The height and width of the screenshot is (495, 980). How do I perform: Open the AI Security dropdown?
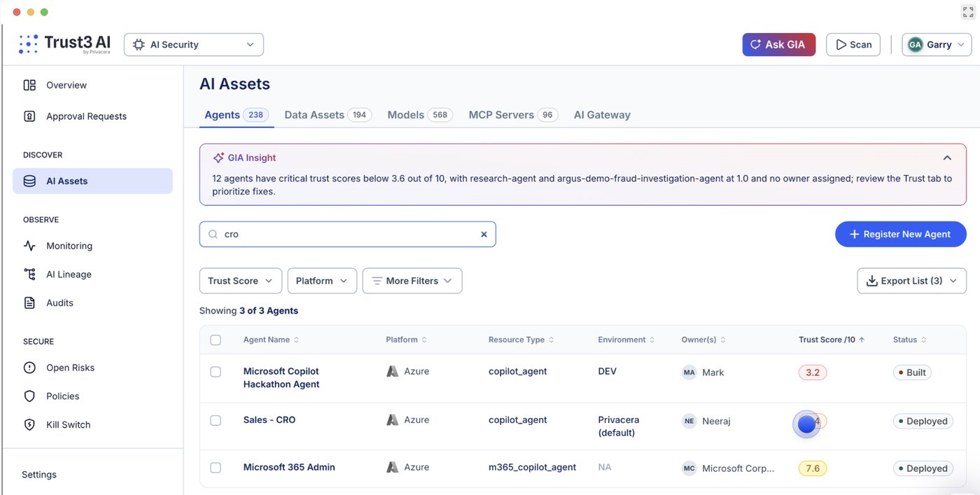coord(194,45)
